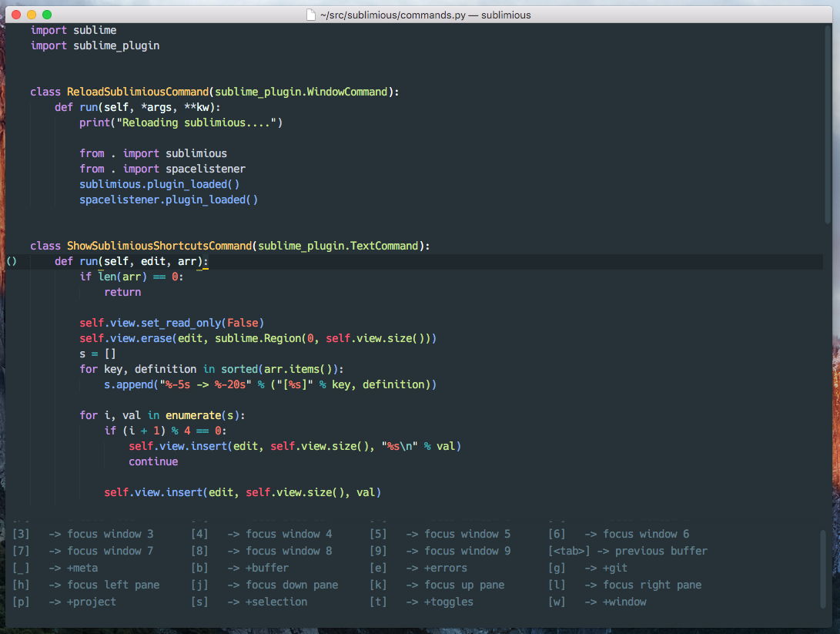The image size is (840, 634).
Task: Click 'spacelistener.plugin_loaded()' call
Action: click(x=169, y=200)
